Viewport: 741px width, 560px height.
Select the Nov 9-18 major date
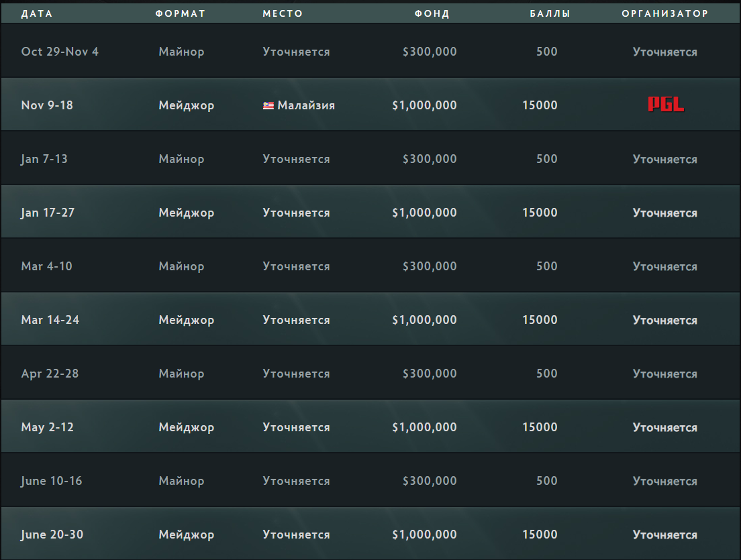coord(47,105)
